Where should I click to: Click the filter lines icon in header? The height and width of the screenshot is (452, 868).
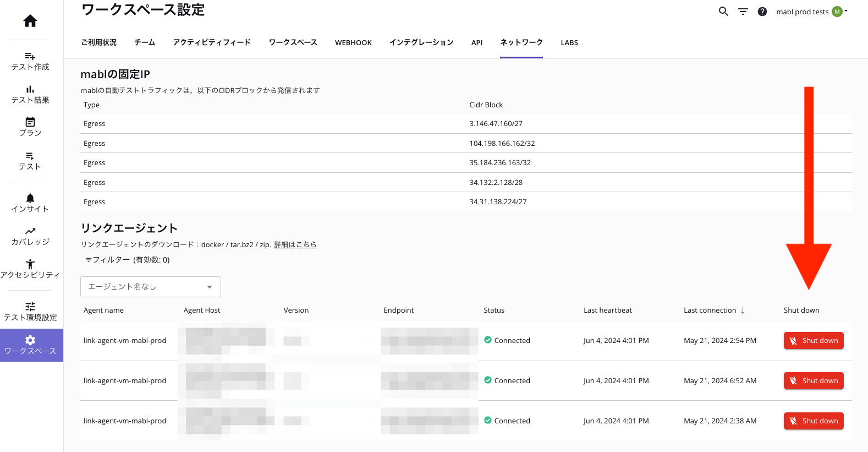(743, 12)
